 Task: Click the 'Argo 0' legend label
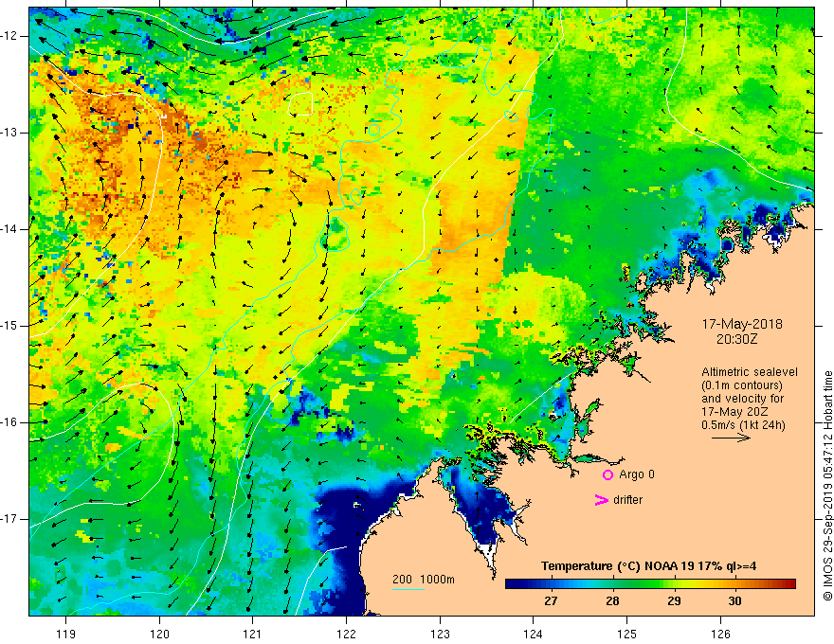[637, 474]
